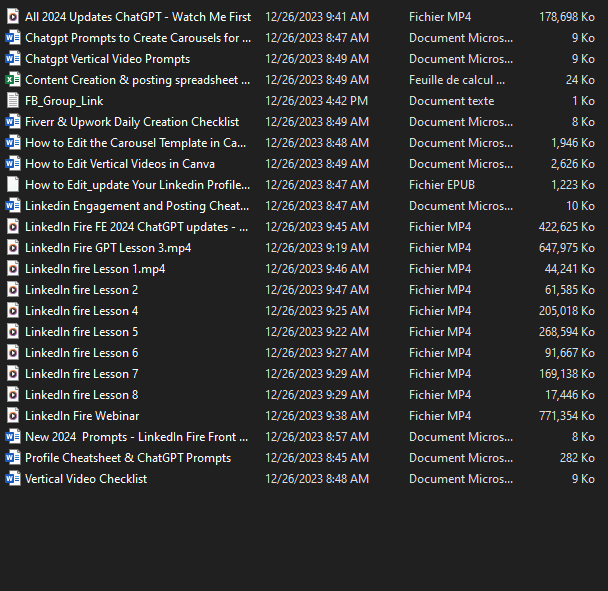Click the size 1 Ko
608x591 pixels.
[584, 101]
